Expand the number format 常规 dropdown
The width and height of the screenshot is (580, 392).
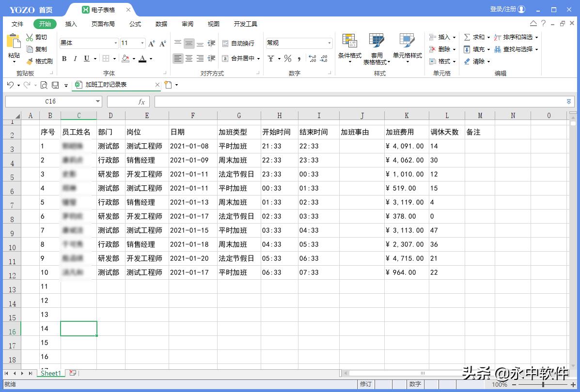click(329, 43)
